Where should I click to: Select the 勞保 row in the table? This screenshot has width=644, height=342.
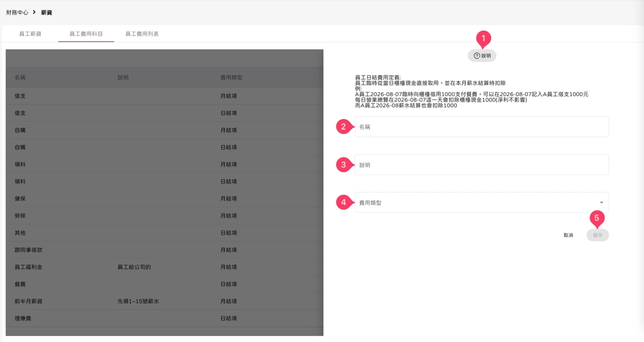click(x=165, y=216)
